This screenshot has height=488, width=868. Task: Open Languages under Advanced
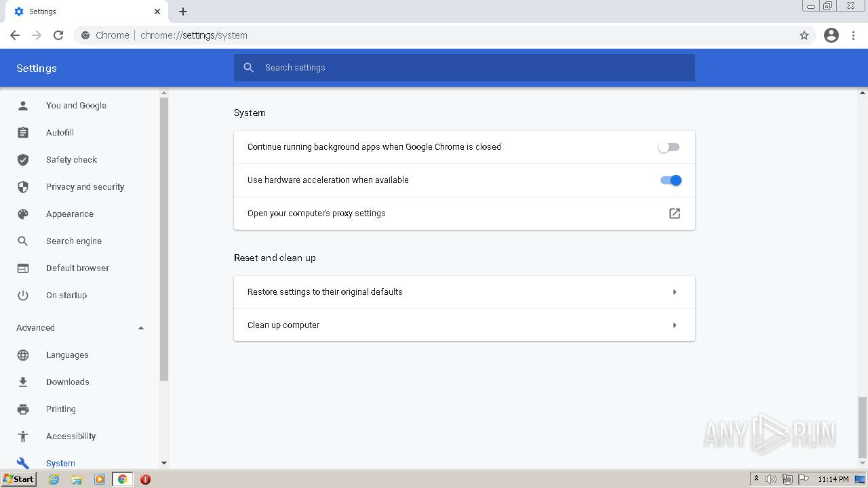point(67,355)
